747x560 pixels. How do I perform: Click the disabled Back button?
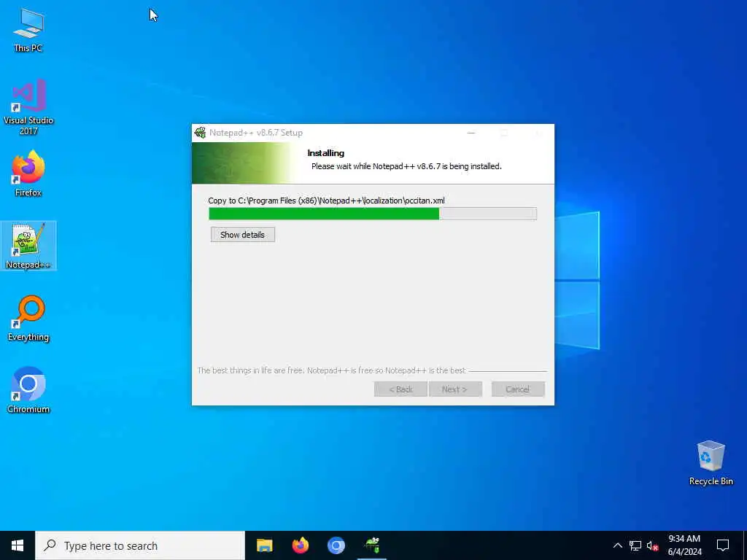[x=400, y=389]
